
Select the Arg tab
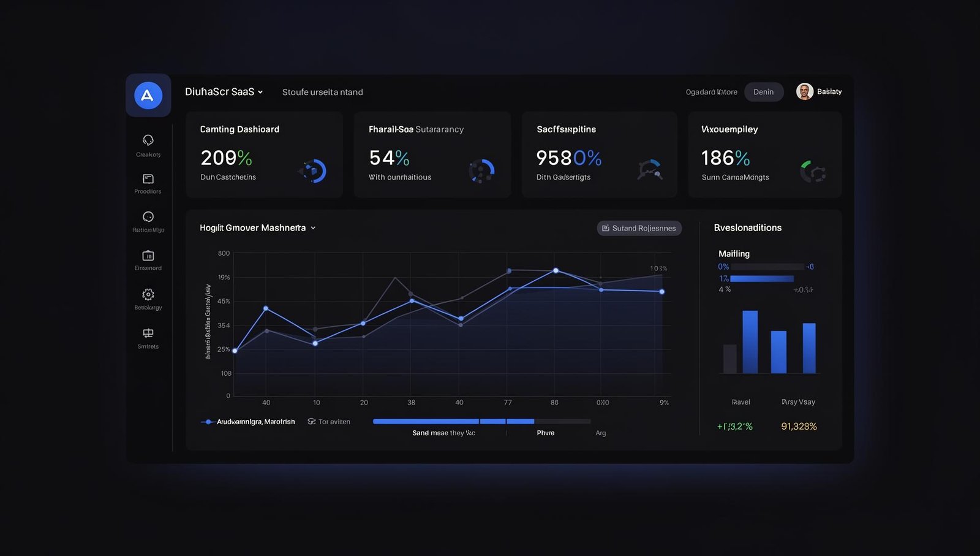click(601, 433)
